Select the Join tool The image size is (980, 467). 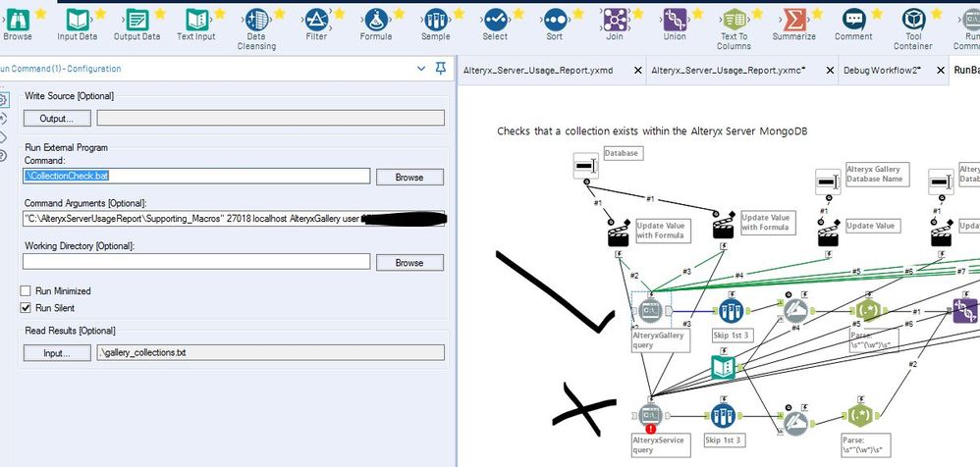click(x=615, y=21)
